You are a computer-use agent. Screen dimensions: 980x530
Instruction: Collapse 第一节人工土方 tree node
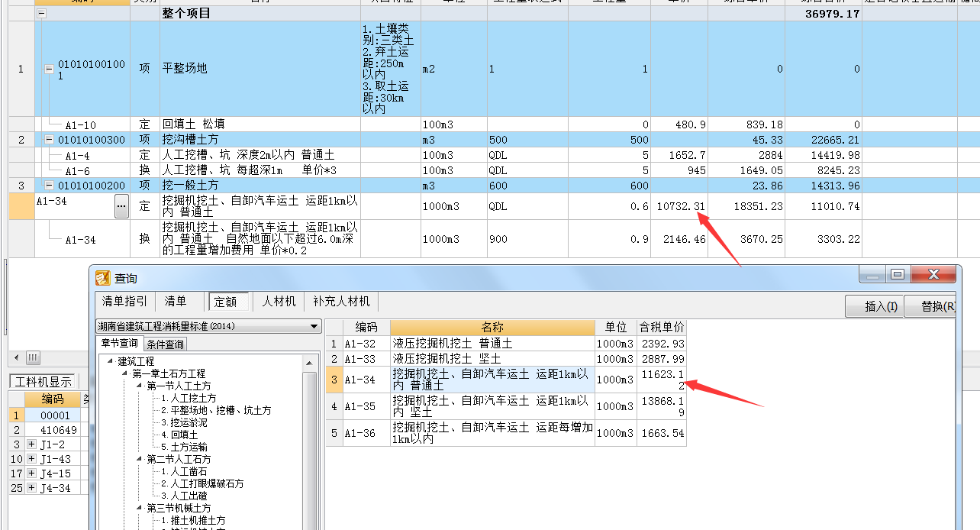tap(140, 386)
